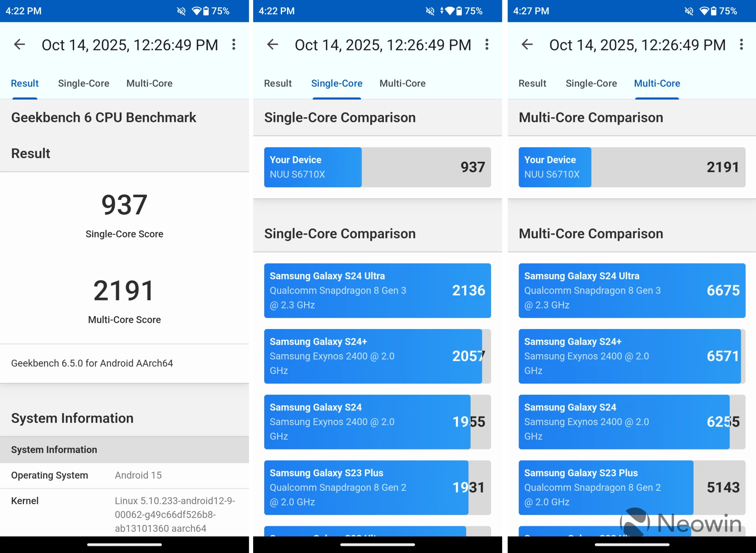This screenshot has width=756, height=553.
Task: Tap the date title on left screen
Action: click(x=130, y=45)
